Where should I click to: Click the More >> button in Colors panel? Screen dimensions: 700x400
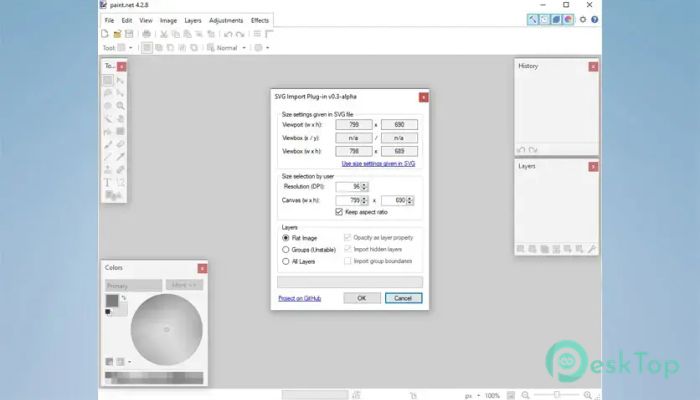point(184,285)
